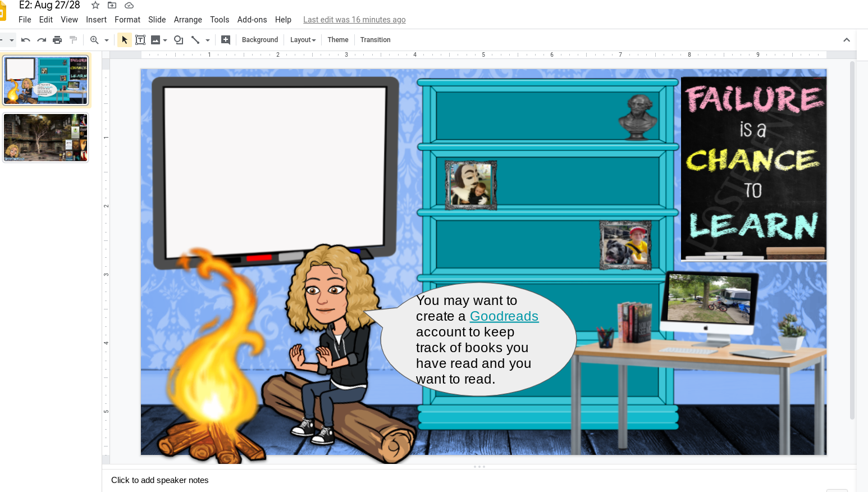Select the Line tool
This screenshot has height=492, width=868.
(x=195, y=40)
